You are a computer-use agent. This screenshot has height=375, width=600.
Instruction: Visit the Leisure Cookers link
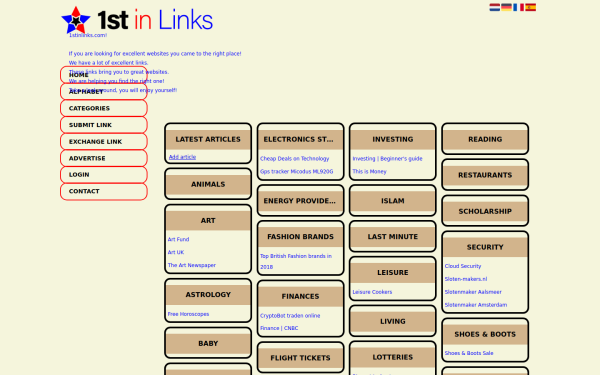pos(372,292)
